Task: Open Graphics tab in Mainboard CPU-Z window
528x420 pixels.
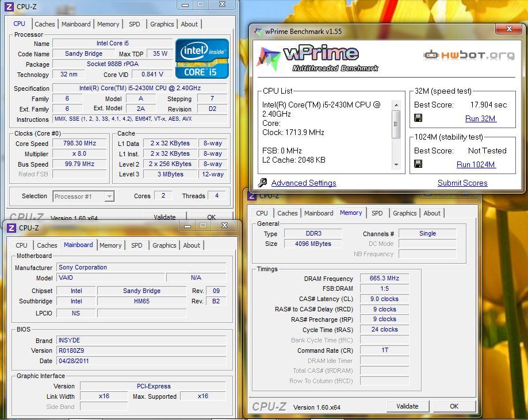Action: 164,245
